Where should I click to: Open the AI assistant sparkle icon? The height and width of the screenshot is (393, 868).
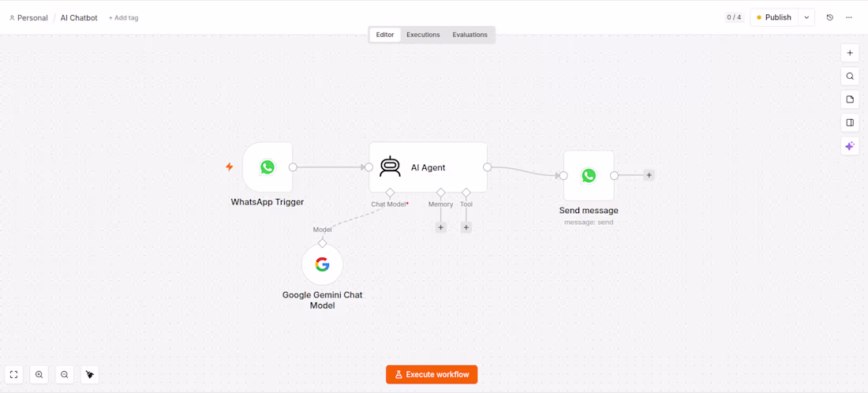click(850, 146)
